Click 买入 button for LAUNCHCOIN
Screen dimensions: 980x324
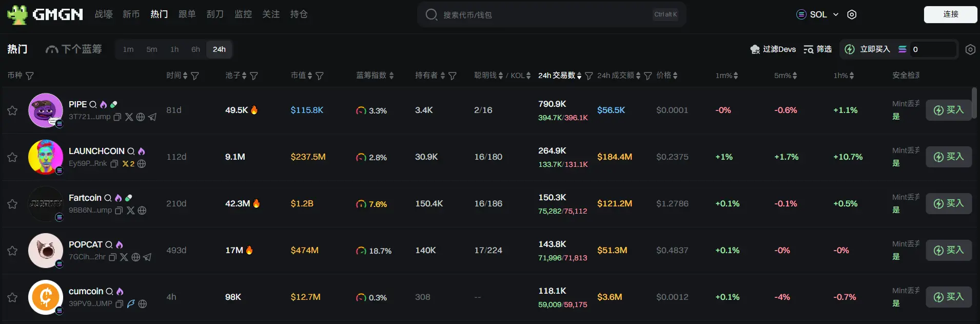(x=948, y=157)
